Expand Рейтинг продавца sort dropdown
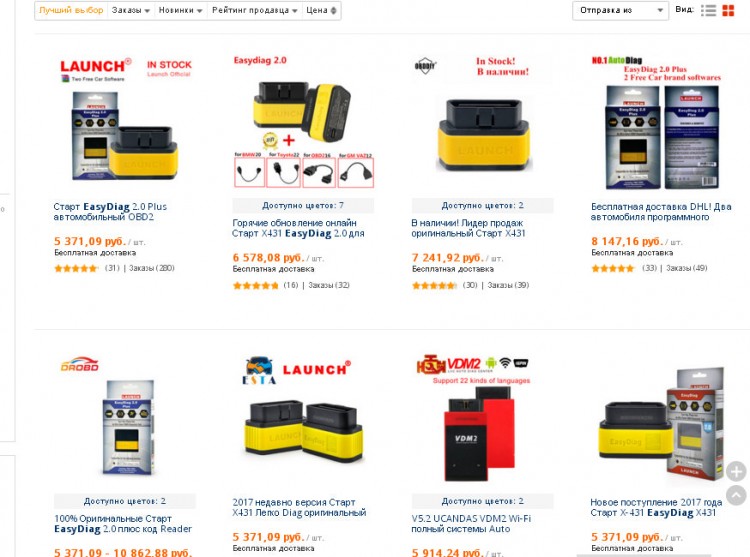This screenshot has height=557, width=750. click(254, 11)
